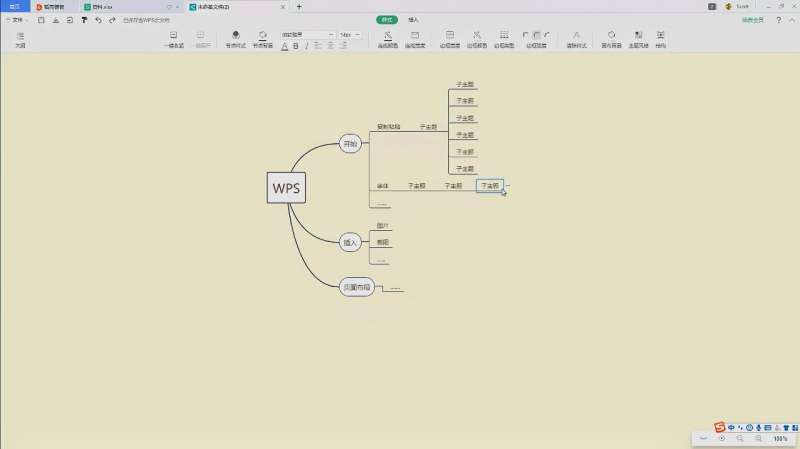Screen dimensions: 800x449
Task: Click the locate center target icon
Action: (x=721, y=438)
